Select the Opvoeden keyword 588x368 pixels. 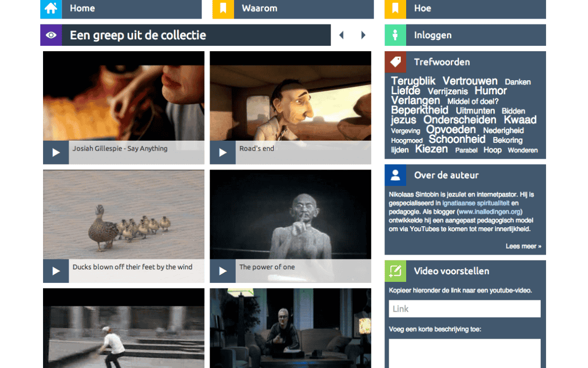pos(451,130)
